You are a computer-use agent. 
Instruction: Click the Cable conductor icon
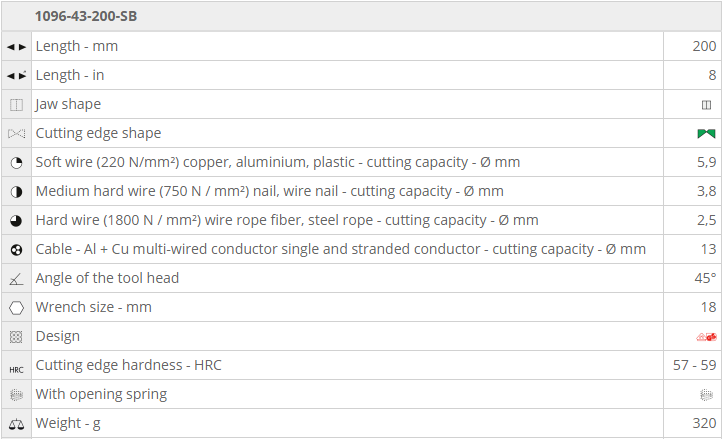click(x=16, y=250)
